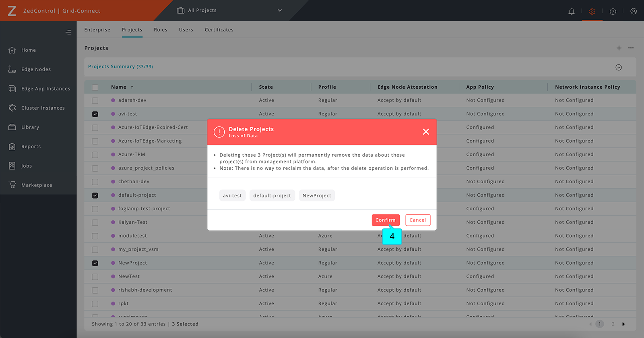Viewport: 644px width, 338px height.
Task: Click the State column header
Action: click(x=266, y=87)
